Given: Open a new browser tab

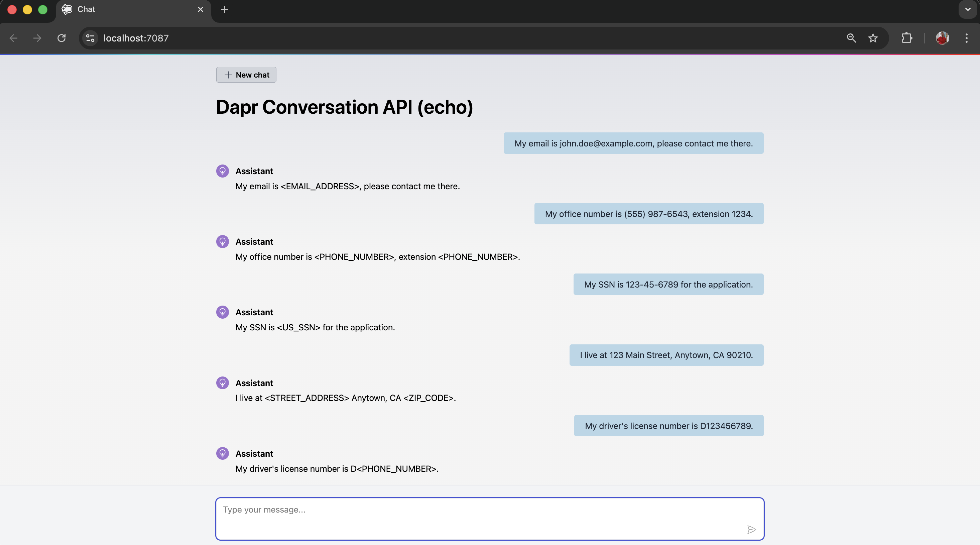Looking at the screenshot, I should [225, 9].
